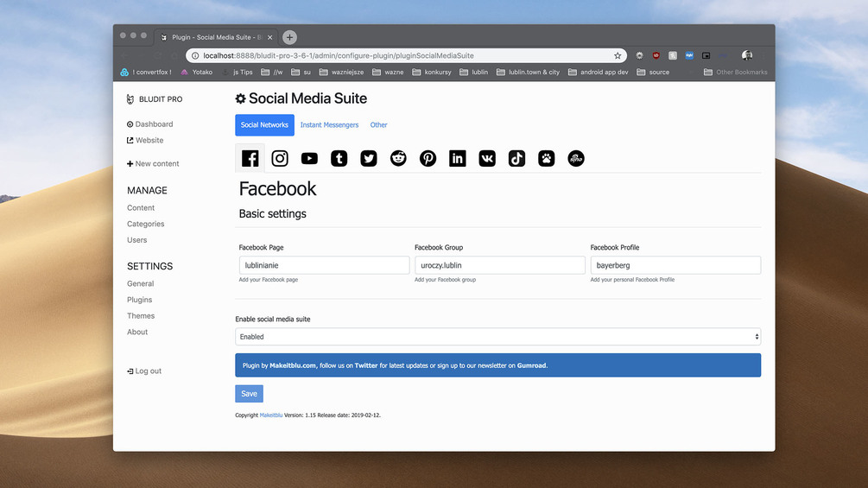
Task: Open the Chrome profile avatar
Action: point(747,55)
